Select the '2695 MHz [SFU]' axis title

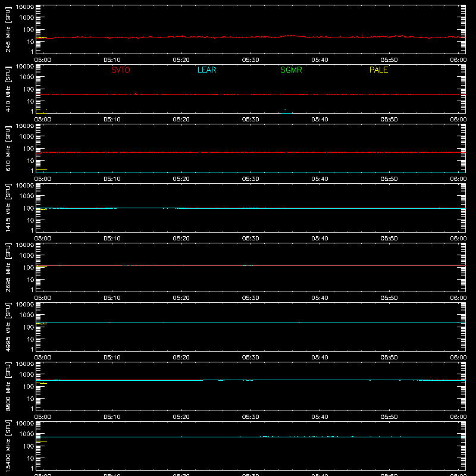tap(8, 268)
